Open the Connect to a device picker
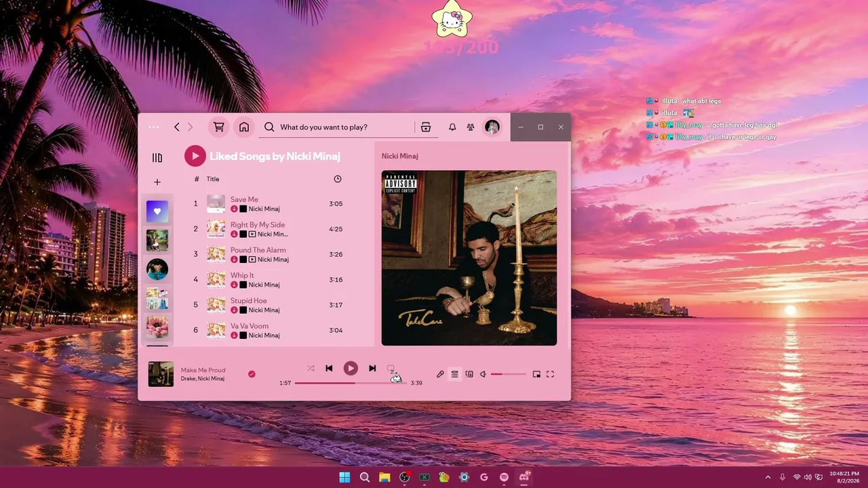This screenshot has height=488, width=868. pos(469,374)
